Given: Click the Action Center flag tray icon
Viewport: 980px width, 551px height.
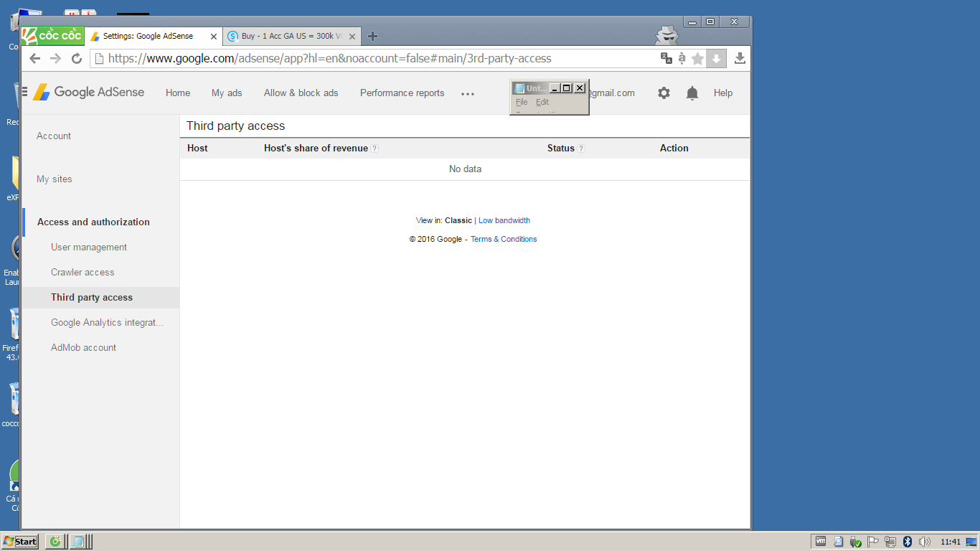Looking at the screenshot, I should [x=872, y=542].
